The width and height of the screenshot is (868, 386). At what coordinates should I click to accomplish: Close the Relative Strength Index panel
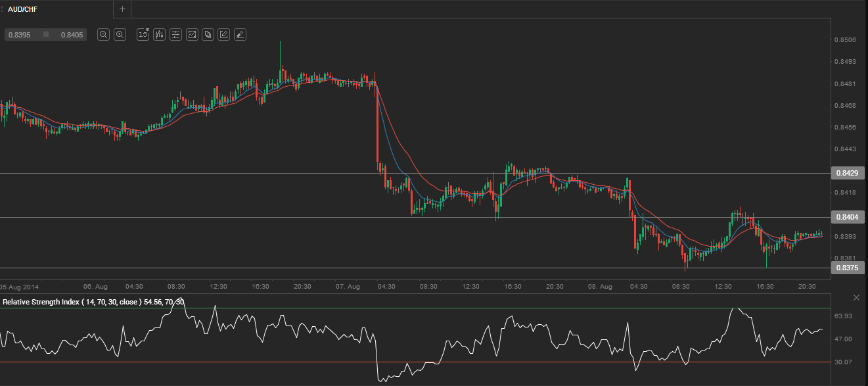point(856,298)
